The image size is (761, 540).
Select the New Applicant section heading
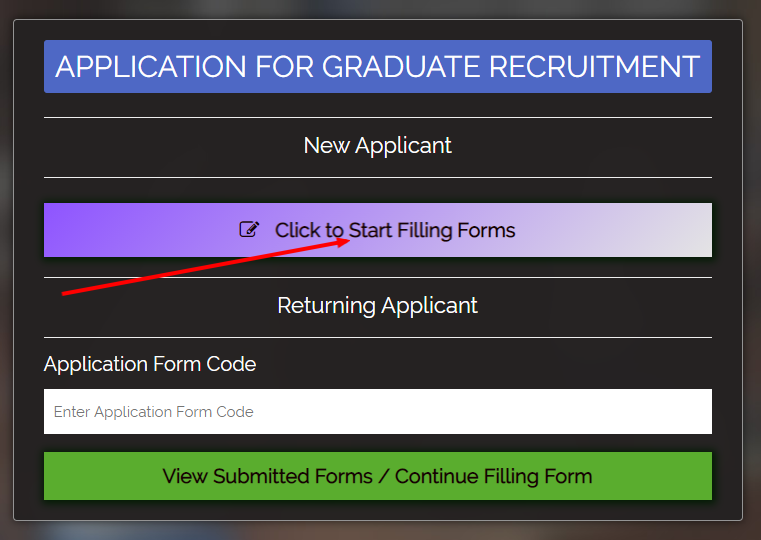point(378,146)
